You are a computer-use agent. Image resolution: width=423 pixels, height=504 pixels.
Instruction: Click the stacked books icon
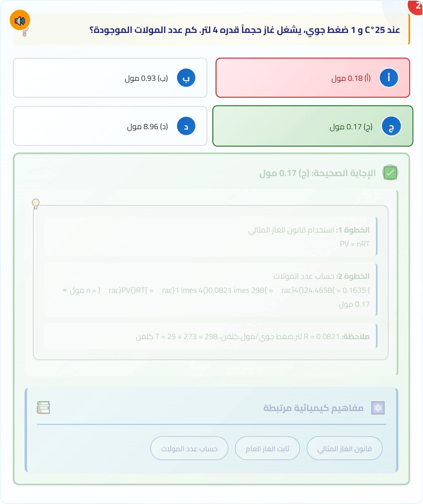tap(43, 408)
